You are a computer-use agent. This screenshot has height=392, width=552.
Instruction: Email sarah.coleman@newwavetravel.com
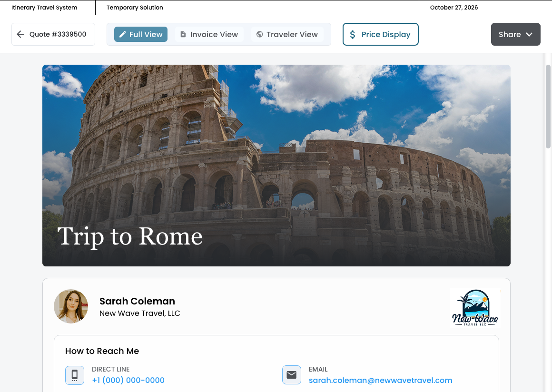pyautogui.click(x=381, y=381)
